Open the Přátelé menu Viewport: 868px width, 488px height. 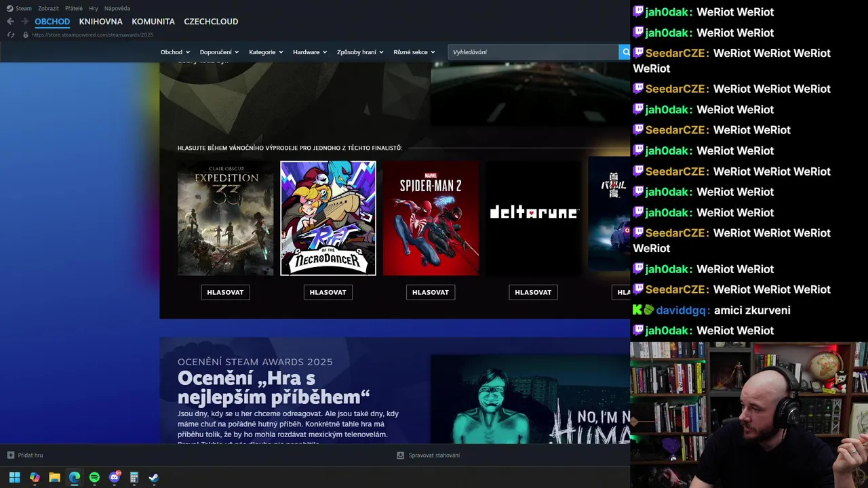74,9
